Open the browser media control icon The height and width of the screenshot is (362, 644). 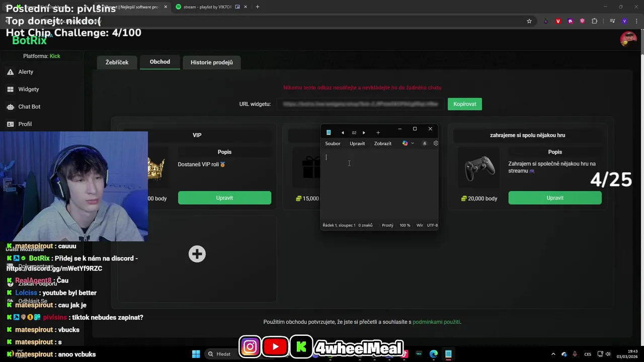[612, 21]
